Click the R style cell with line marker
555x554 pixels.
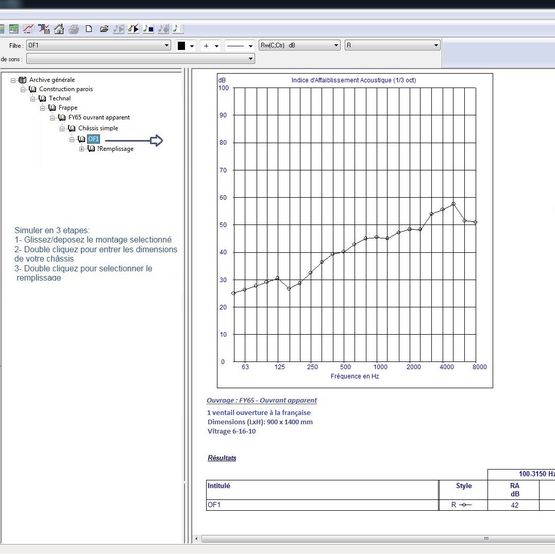coord(463,505)
